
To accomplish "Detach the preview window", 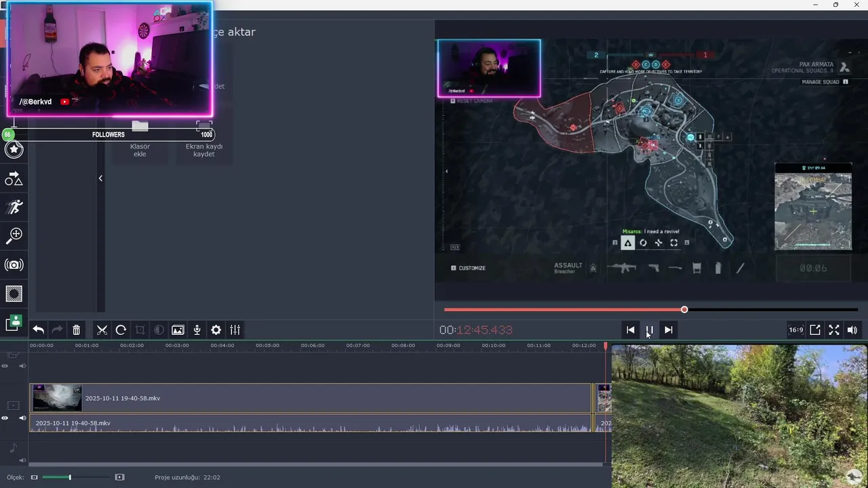I will pyautogui.click(x=815, y=330).
